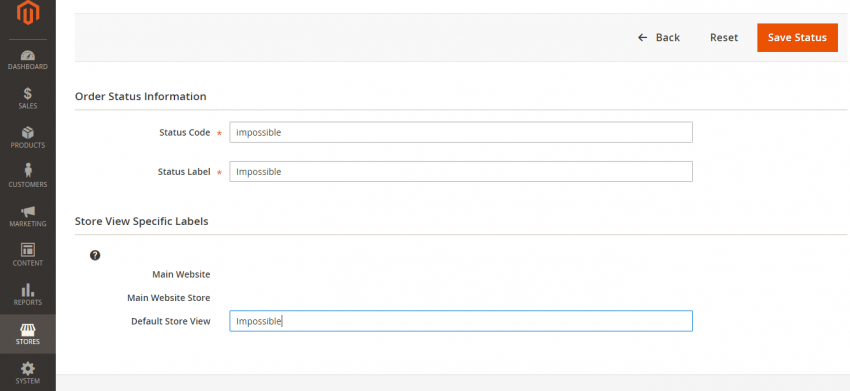Click the Main Website Store label
Viewport: 850px width, 391px height.
click(169, 298)
